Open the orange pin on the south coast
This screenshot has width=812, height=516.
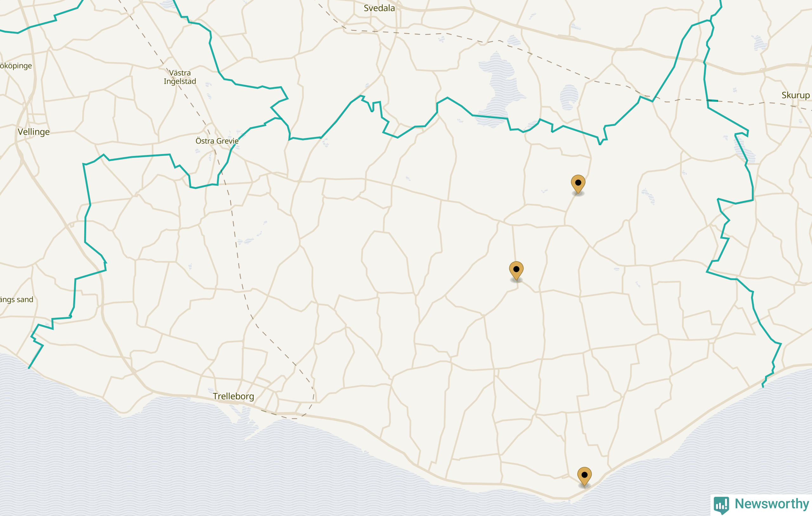point(584,476)
